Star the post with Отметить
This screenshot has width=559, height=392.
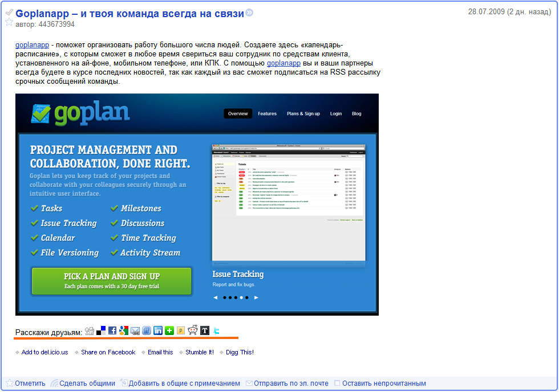tap(26, 383)
